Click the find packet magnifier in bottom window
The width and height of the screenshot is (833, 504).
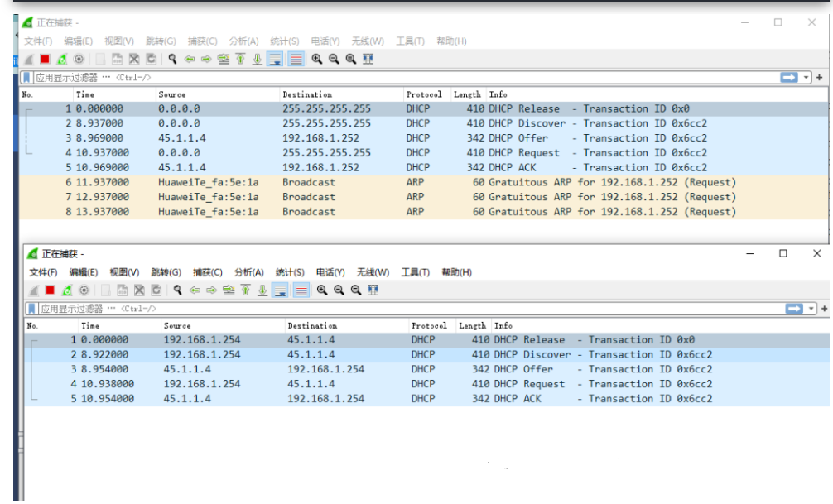pyautogui.click(x=177, y=290)
